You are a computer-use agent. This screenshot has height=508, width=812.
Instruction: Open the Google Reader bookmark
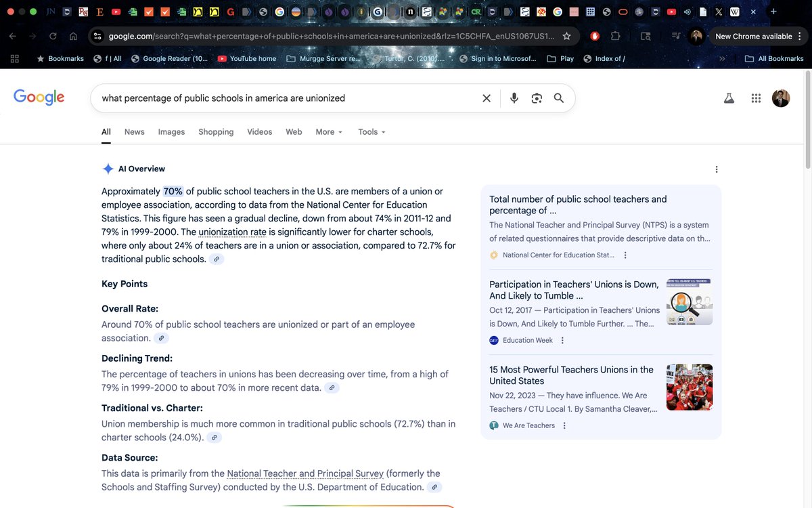click(169, 59)
